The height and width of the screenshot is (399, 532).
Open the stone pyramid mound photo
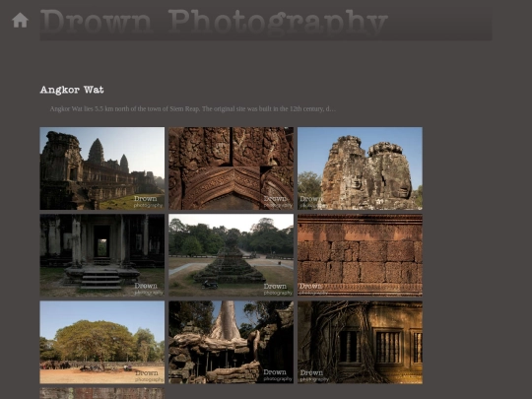(x=232, y=255)
